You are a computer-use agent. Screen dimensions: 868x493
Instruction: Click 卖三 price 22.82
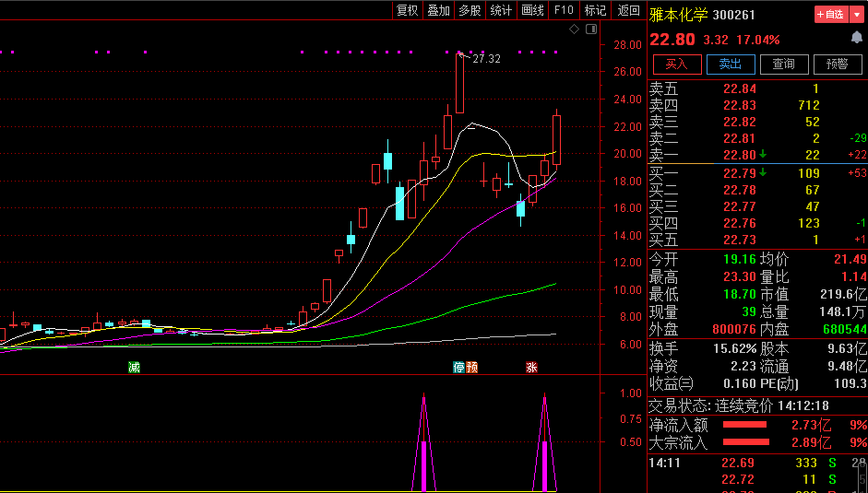740,122
